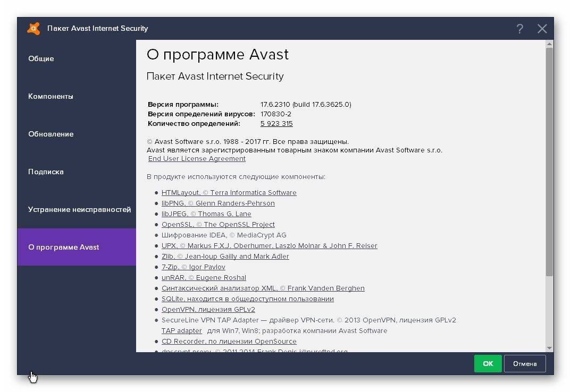The image size is (571, 392).
Task: Open the Zlib Jean-loup Gailly link
Action: point(225,256)
